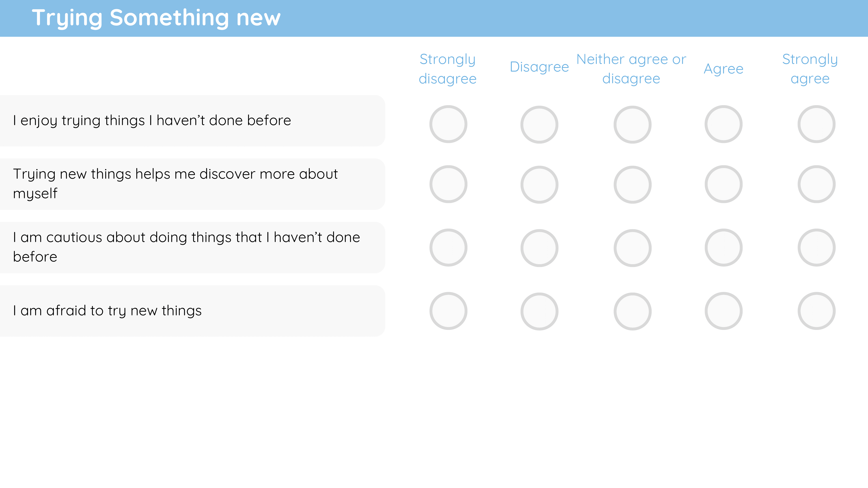
Task: Select neutral option for afraid to try
Action: click(633, 311)
